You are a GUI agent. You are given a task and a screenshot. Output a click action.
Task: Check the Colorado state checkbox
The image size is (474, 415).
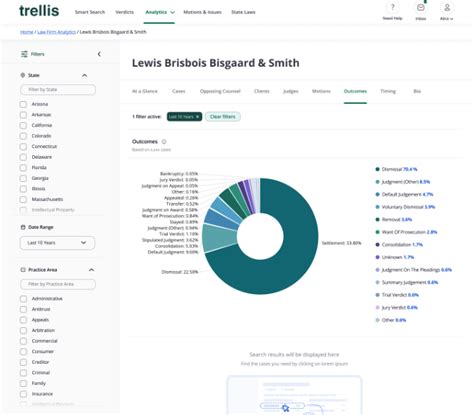(x=23, y=136)
